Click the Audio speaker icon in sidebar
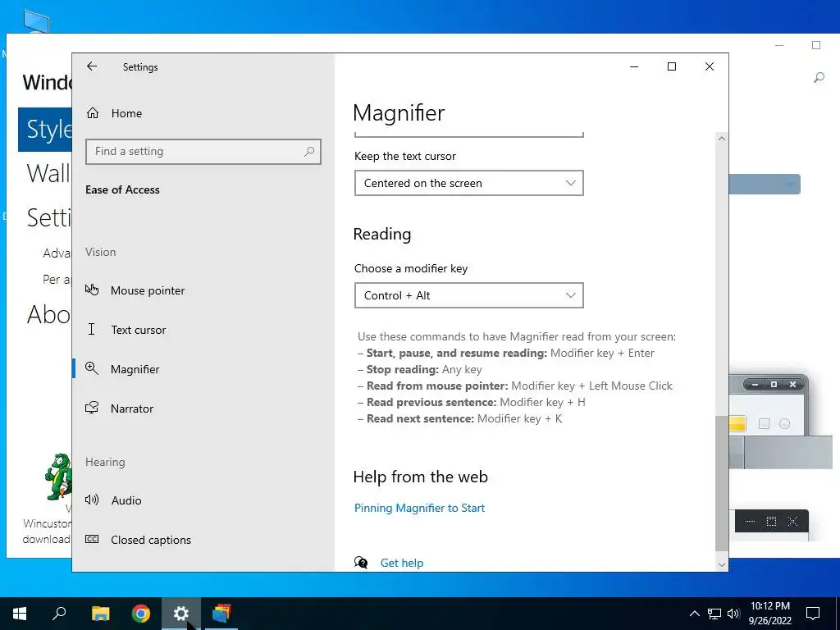The image size is (840, 630). (92, 500)
